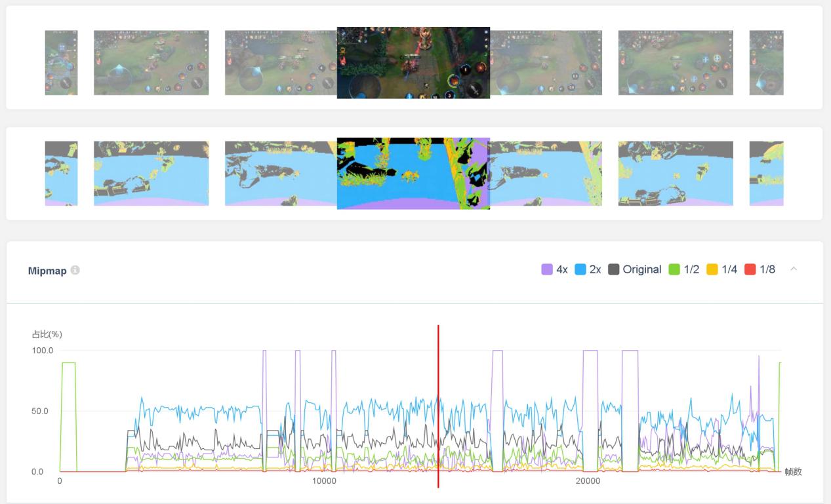Click the 10000 frame axis label
The image size is (831, 504).
click(x=324, y=481)
